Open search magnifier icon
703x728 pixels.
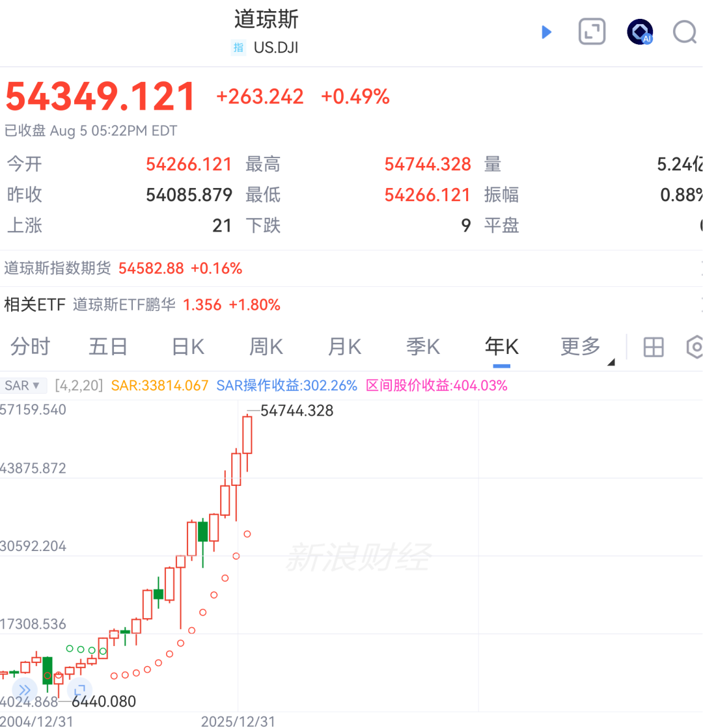click(x=685, y=32)
